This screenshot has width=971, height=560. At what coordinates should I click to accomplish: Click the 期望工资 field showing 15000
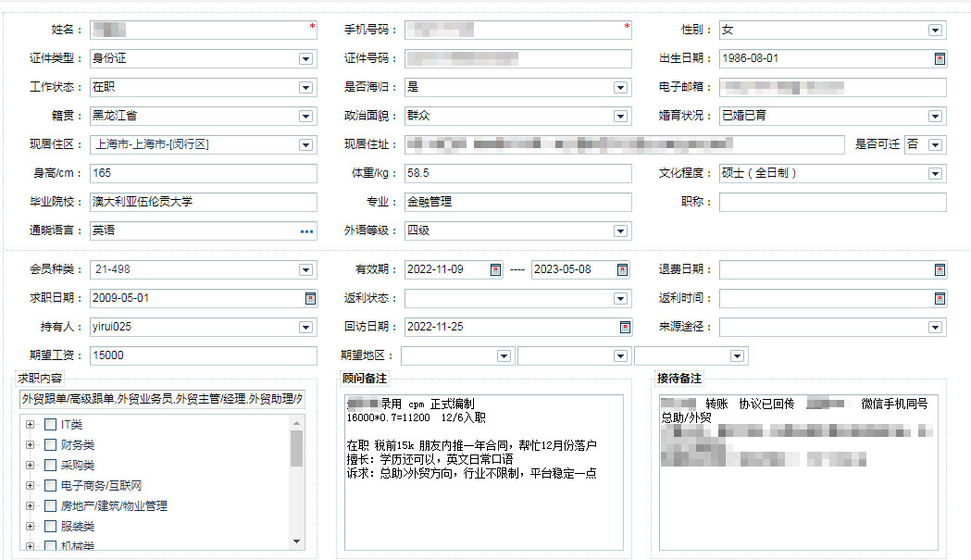tap(204, 355)
